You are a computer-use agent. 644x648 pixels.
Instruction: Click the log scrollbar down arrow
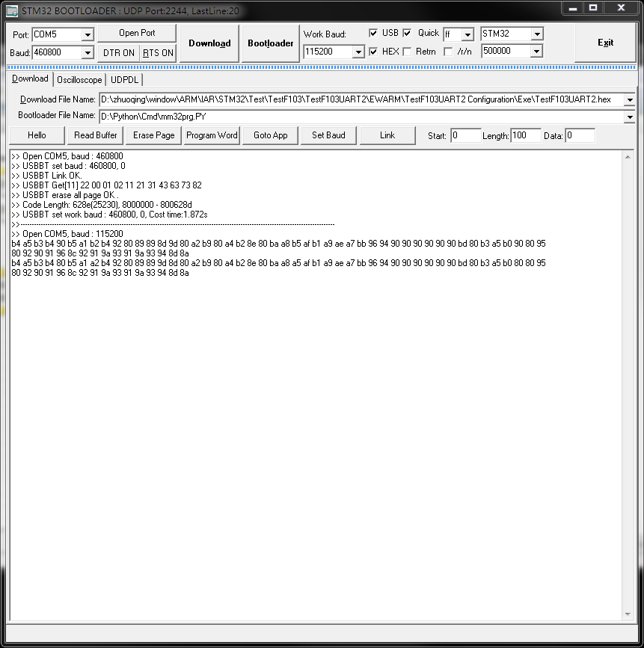[x=628, y=614]
